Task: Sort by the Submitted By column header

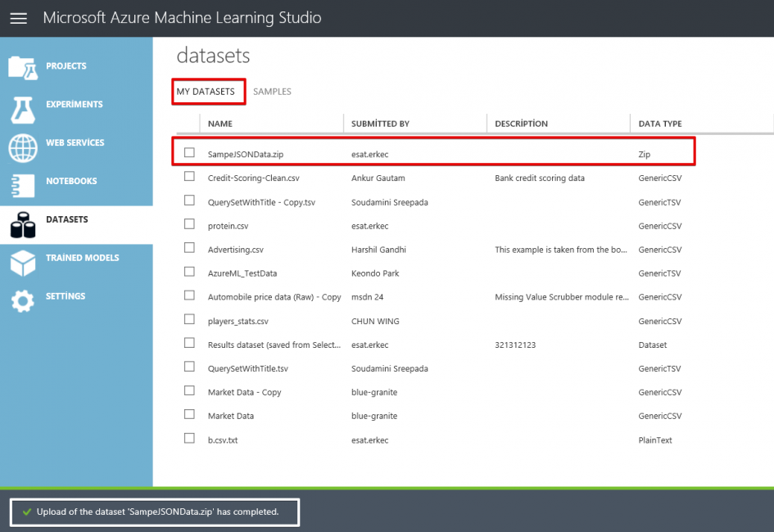Action: coord(380,124)
